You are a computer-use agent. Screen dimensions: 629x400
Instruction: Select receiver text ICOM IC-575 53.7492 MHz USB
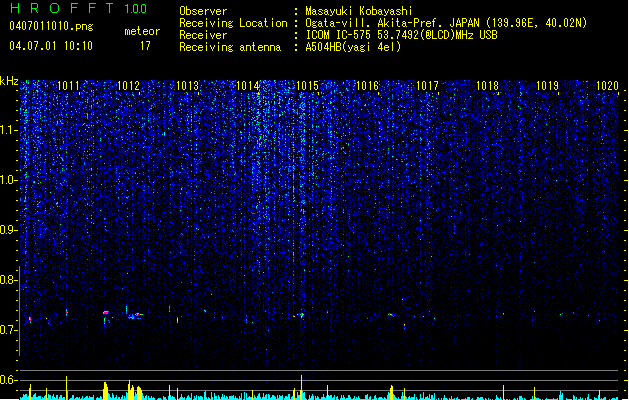coord(402,35)
